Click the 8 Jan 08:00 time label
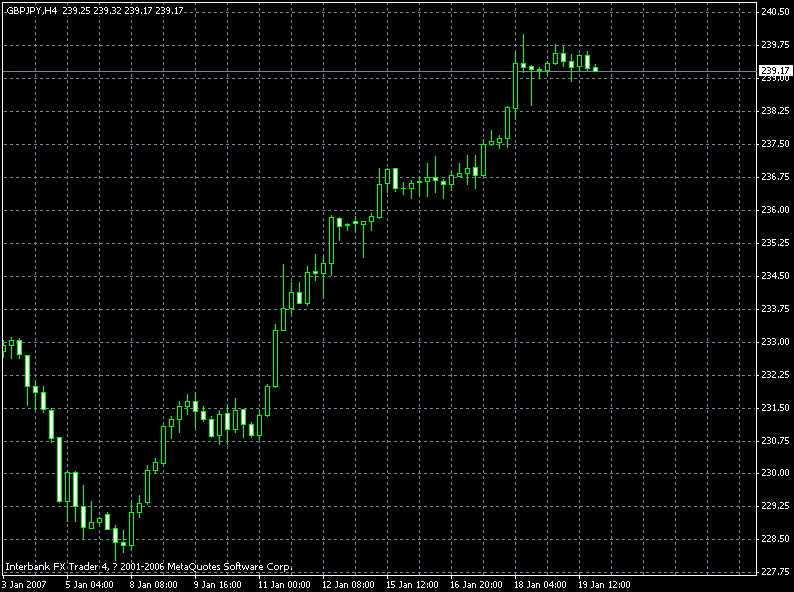 pyautogui.click(x=152, y=583)
